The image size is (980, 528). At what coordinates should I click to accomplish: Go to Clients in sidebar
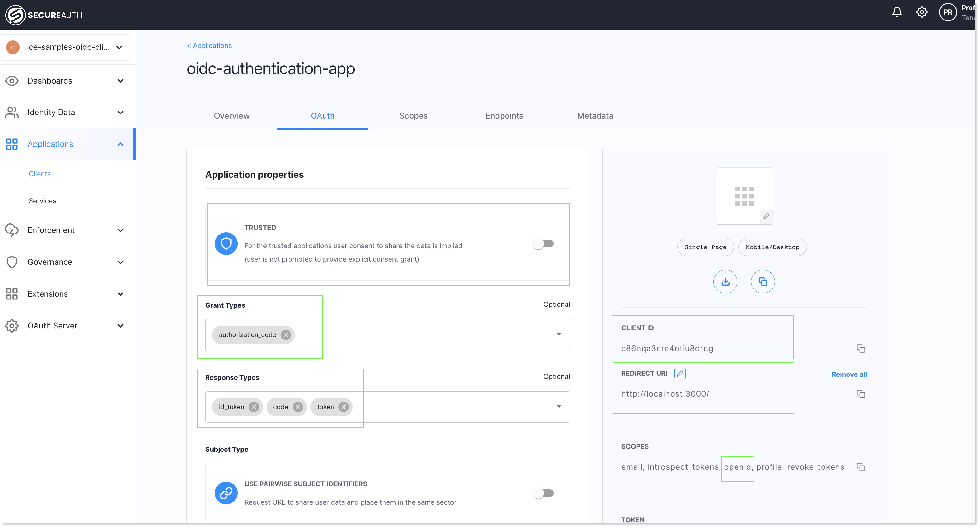pos(39,174)
